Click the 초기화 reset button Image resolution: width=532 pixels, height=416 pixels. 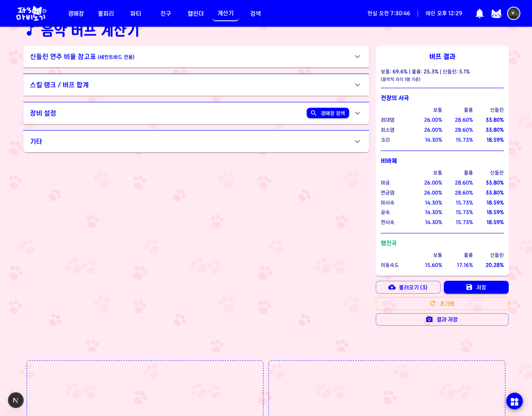pyautogui.click(x=442, y=304)
